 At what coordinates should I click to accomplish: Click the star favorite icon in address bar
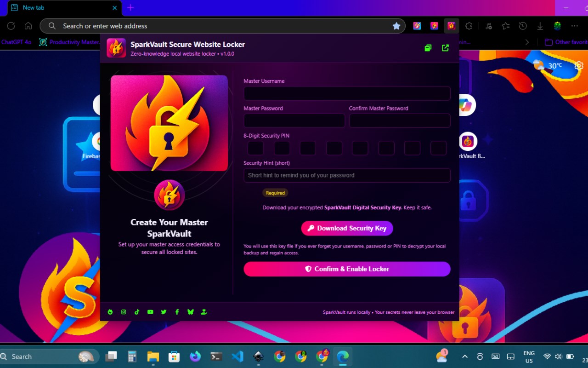396,26
